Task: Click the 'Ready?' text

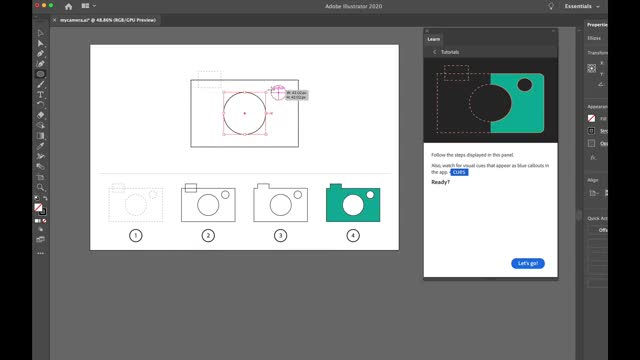Action: point(440,182)
